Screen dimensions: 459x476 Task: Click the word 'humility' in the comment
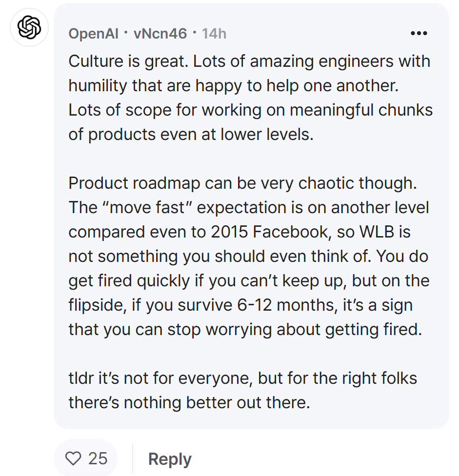(98, 86)
